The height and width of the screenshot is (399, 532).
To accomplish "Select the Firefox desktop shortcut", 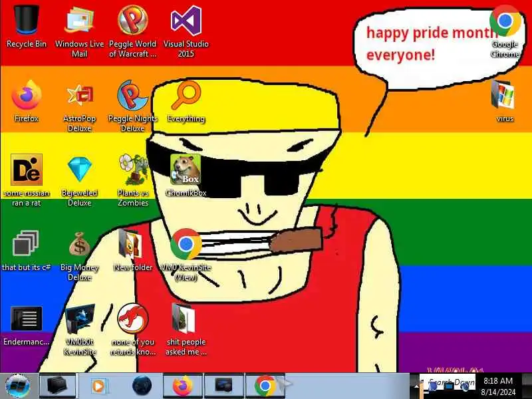I will pos(27,101).
